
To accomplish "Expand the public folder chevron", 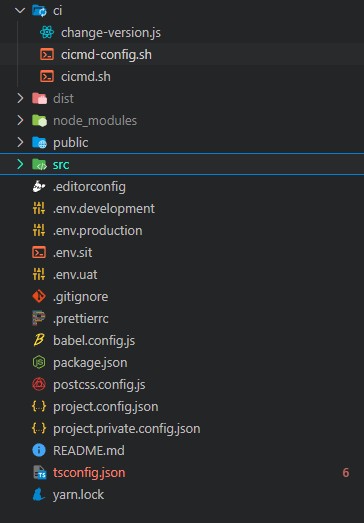I will (20, 142).
